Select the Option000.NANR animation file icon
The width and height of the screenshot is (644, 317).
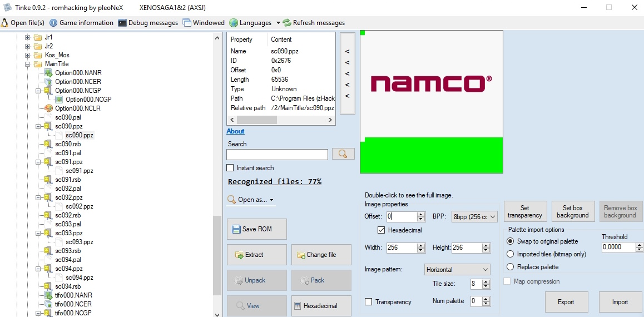[48, 73]
